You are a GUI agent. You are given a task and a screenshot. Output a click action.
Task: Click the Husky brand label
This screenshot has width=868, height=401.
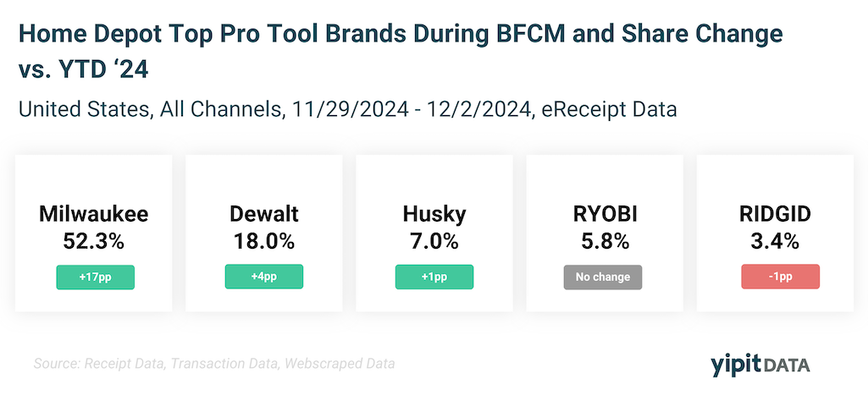click(x=434, y=215)
